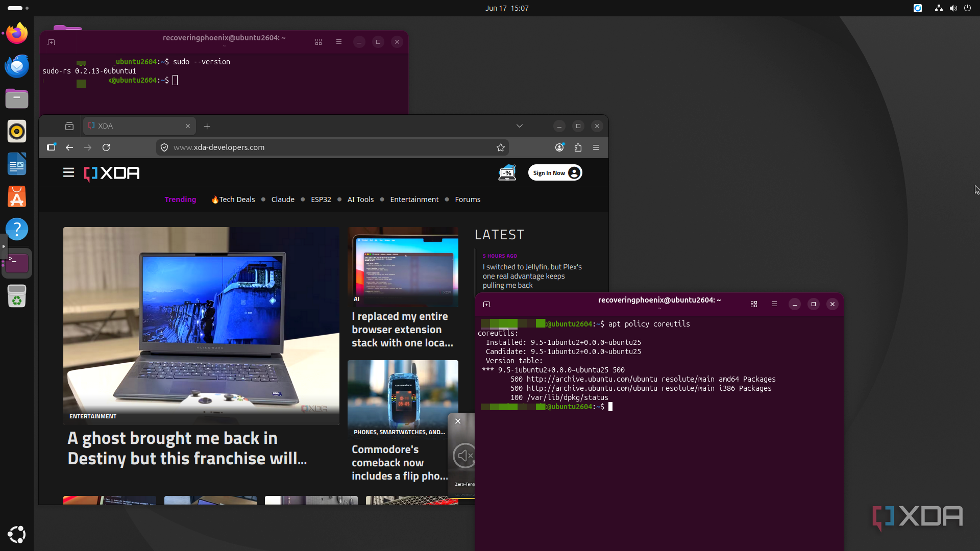
Task: Open the Files manager in the dock
Action: coord(17,98)
